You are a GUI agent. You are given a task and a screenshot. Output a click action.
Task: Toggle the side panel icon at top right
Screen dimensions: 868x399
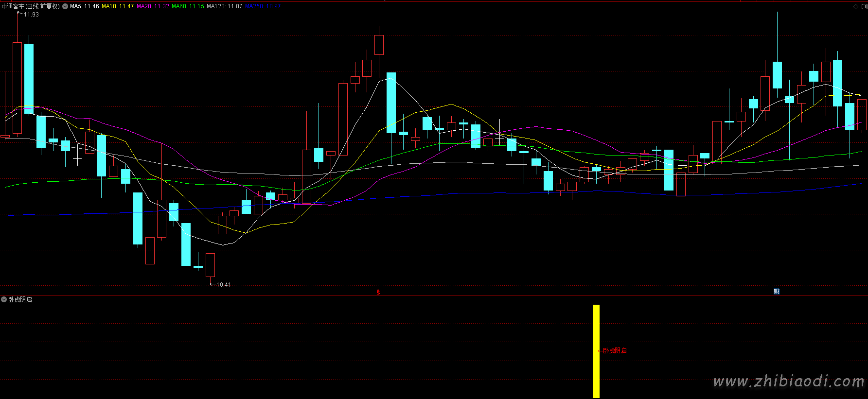(x=864, y=6)
